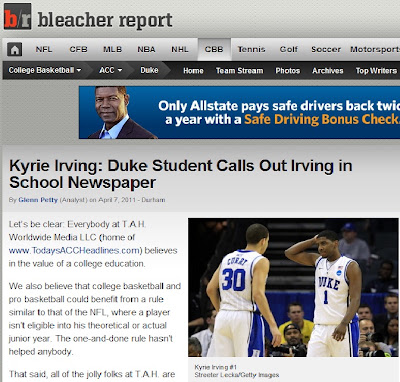
Task: Visit the www.TodaysACCHeadlines.com link
Action: click(74, 250)
